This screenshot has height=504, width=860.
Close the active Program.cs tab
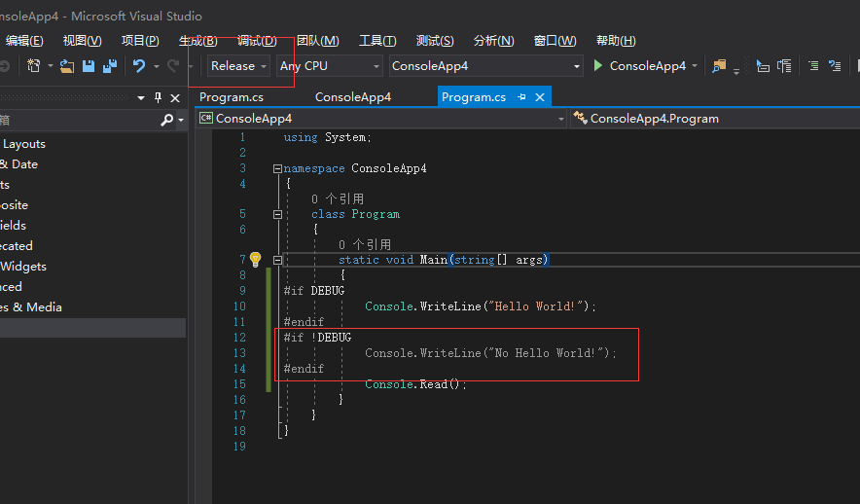(x=540, y=97)
